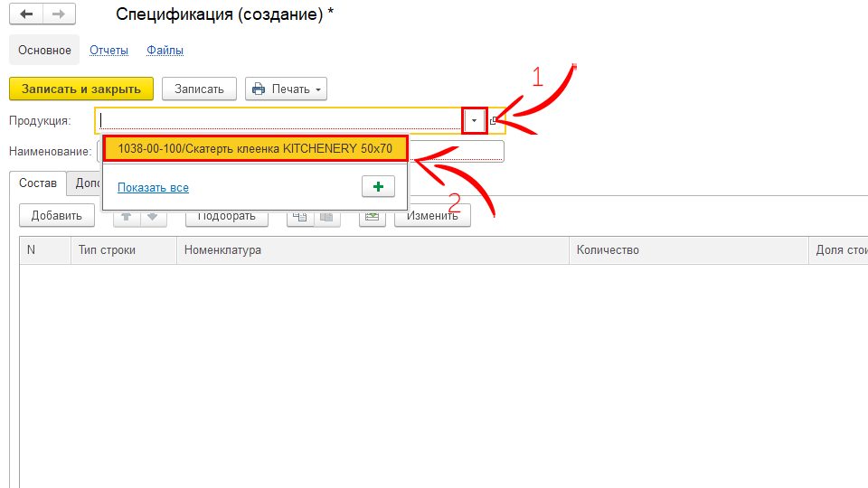The image size is (868, 488).
Task: Click Показать все link
Action: coord(153,187)
